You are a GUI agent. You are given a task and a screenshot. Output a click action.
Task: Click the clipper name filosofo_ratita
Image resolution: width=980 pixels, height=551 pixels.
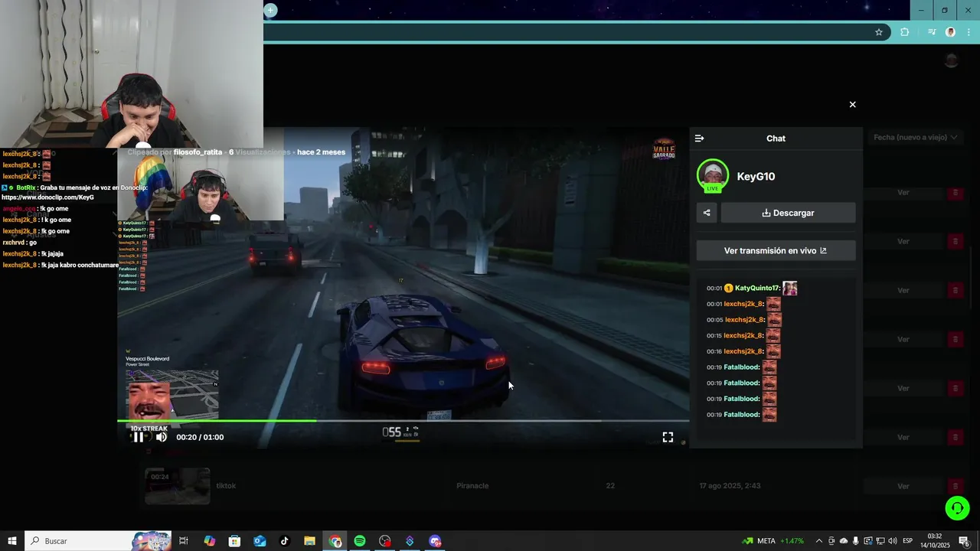point(198,152)
